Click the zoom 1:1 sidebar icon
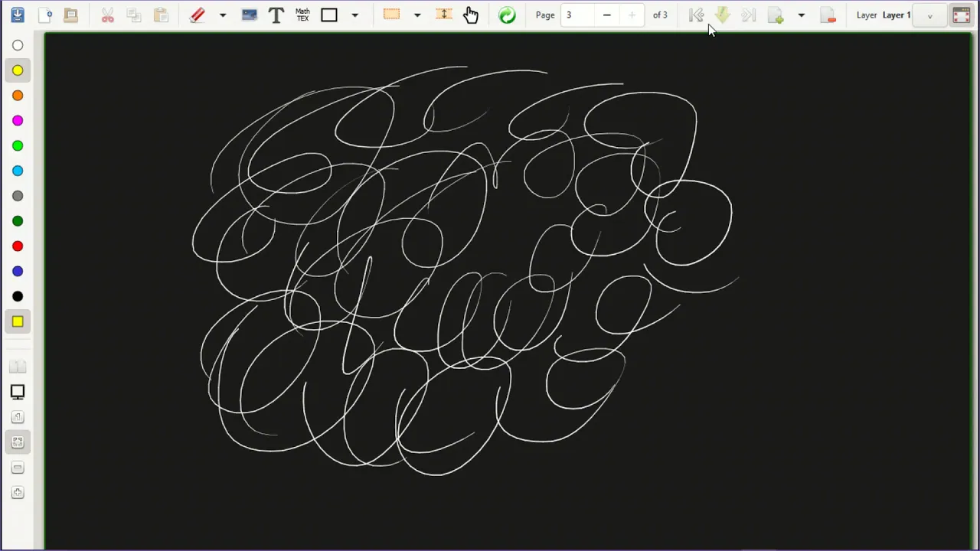 pyautogui.click(x=18, y=417)
